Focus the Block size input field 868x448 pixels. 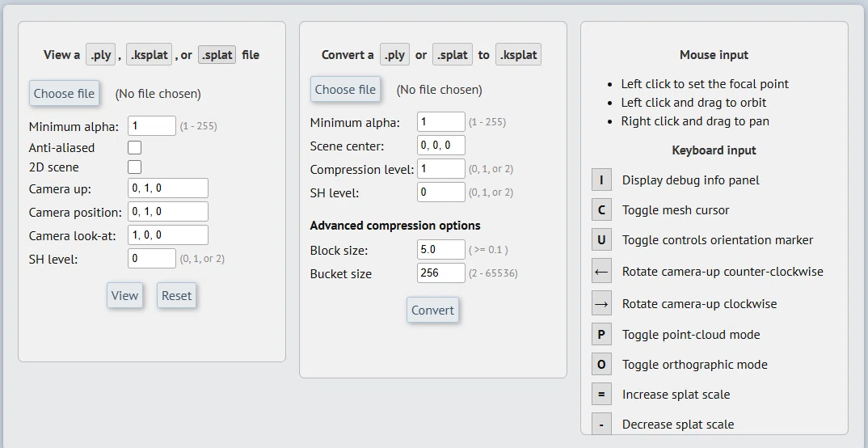440,250
